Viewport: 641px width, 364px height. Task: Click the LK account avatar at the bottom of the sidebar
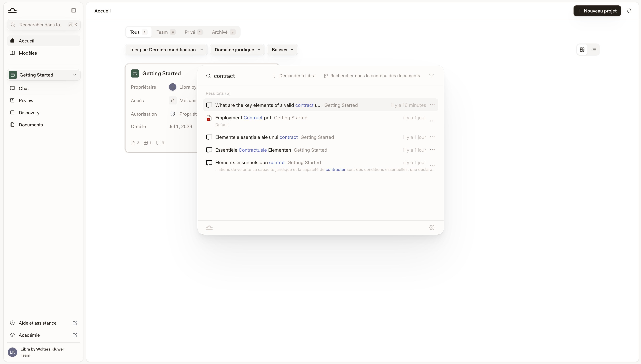(12, 352)
